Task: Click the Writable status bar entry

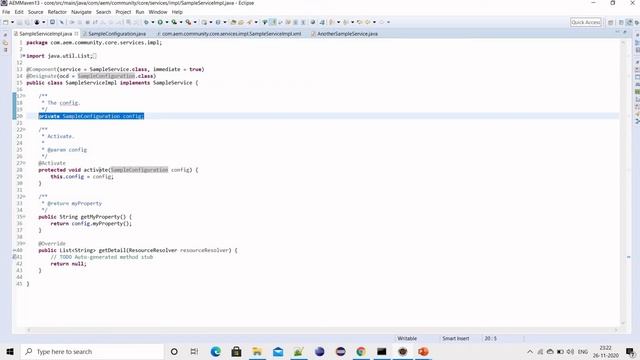Action: tap(407, 338)
